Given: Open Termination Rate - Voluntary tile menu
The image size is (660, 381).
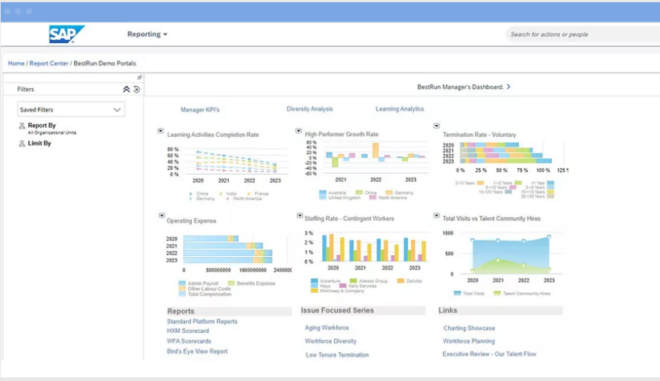Looking at the screenshot, I should pos(436,126).
